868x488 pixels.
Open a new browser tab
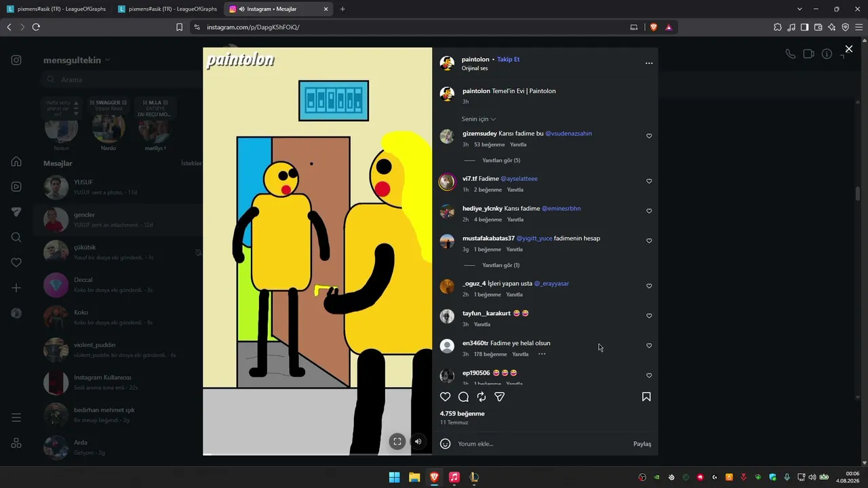pyautogui.click(x=342, y=9)
